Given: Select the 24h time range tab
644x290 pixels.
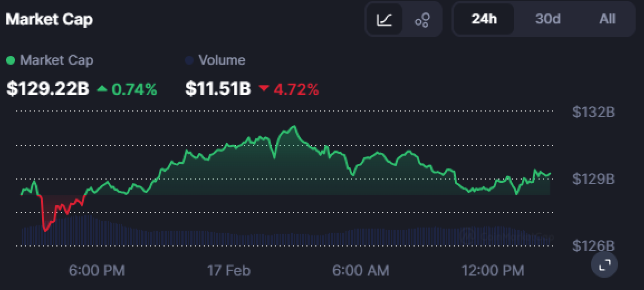Looking at the screenshot, I should click(484, 19).
